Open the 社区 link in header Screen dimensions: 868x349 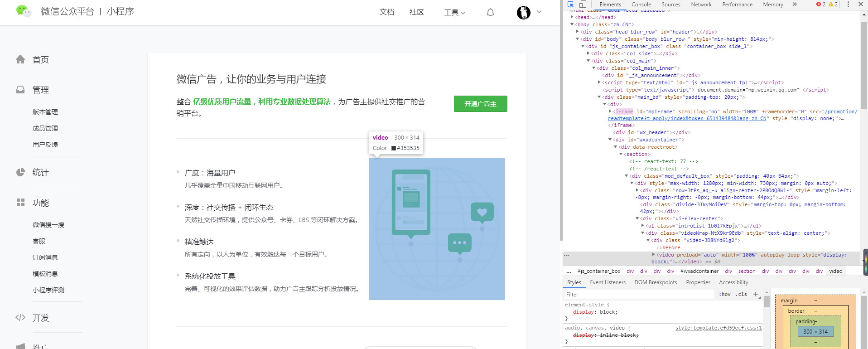click(x=416, y=12)
